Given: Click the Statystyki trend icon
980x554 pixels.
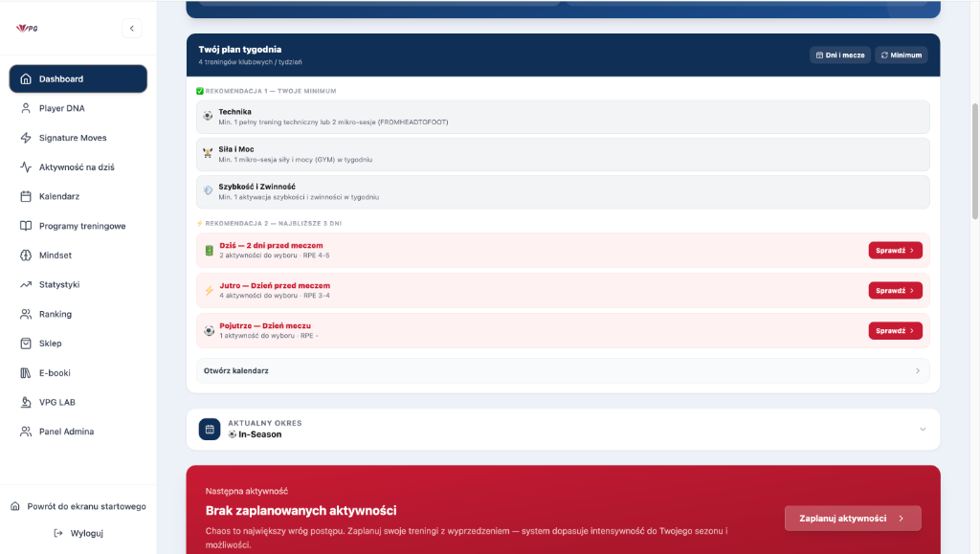Looking at the screenshot, I should (26, 284).
